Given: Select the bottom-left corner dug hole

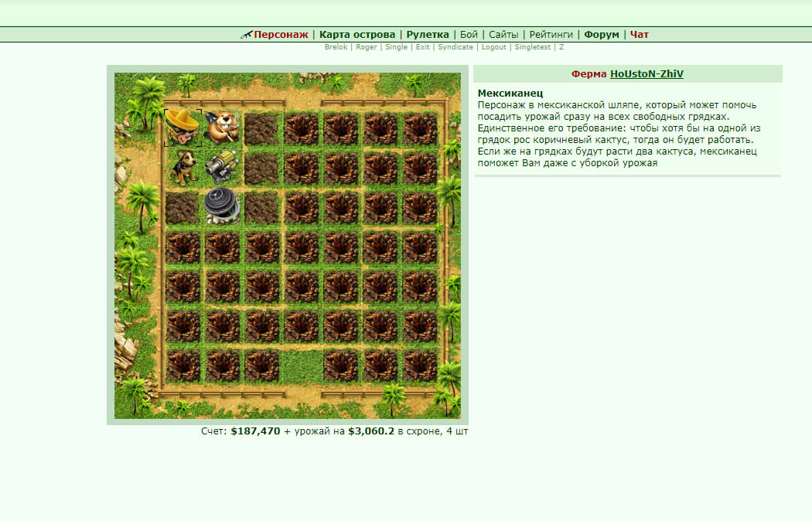Looking at the screenshot, I should click(x=183, y=366).
